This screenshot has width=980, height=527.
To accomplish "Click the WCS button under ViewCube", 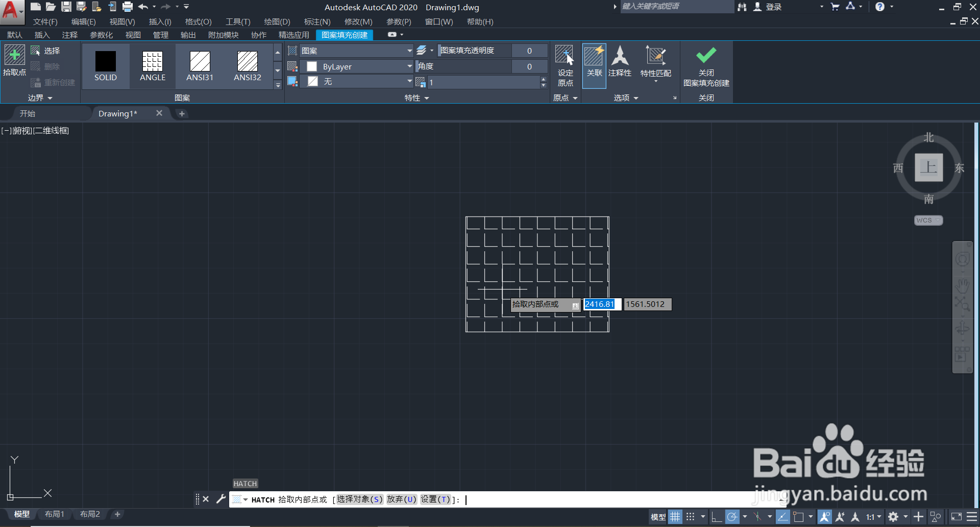I will coord(928,220).
